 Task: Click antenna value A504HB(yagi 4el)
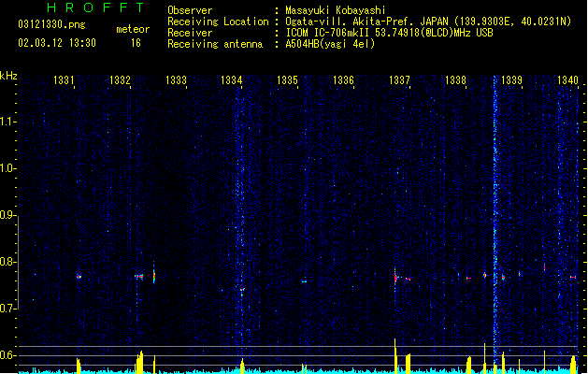click(x=330, y=44)
